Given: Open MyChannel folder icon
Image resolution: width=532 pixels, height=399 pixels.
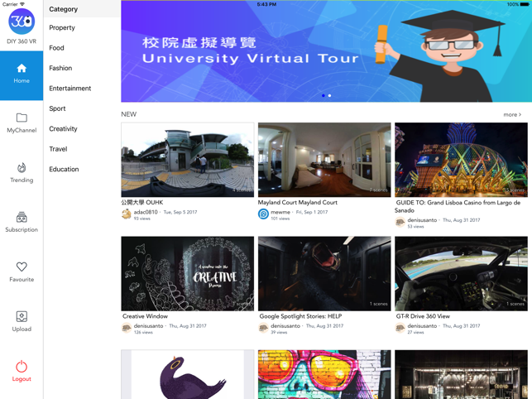Looking at the screenshot, I should pyautogui.click(x=22, y=118).
